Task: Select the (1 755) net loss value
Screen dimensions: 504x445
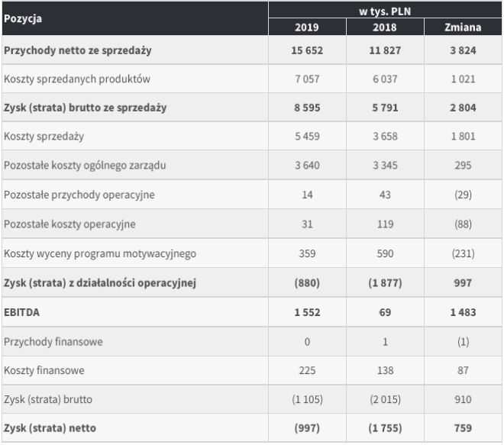Action: pos(385,428)
